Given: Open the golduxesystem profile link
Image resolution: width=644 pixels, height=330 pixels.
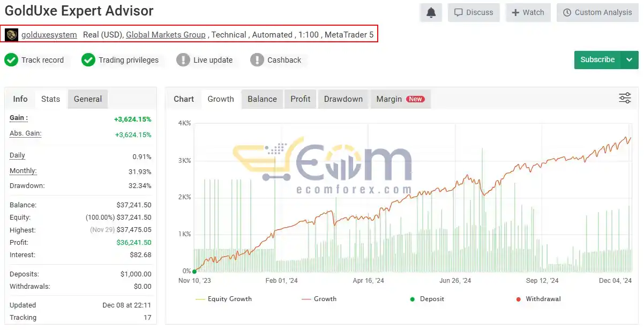Looking at the screenshot, I should tap(49, 35).
